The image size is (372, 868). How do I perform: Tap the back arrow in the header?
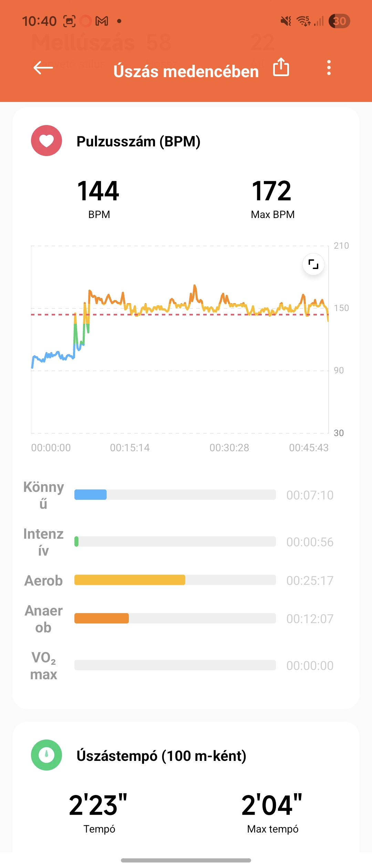pos(43,68)
